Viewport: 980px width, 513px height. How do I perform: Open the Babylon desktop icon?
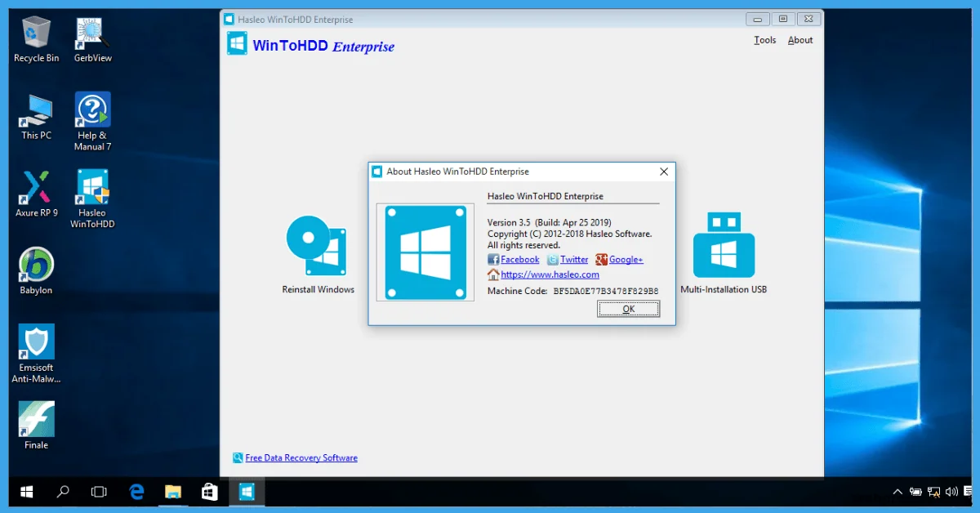pos(37,271)
